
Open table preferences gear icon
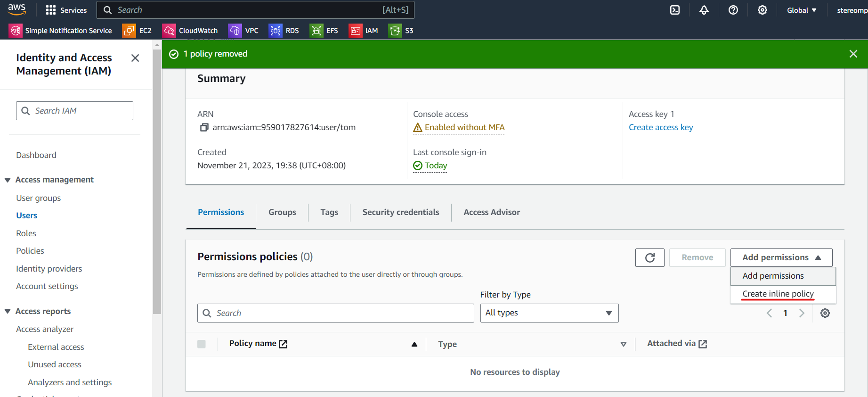coord(825,313)
